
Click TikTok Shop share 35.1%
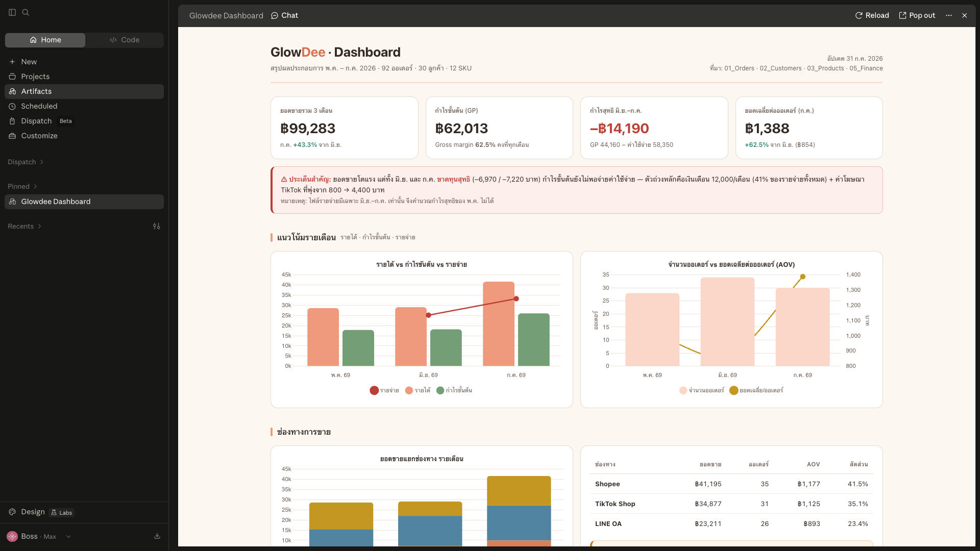click(x=858, y=504)
